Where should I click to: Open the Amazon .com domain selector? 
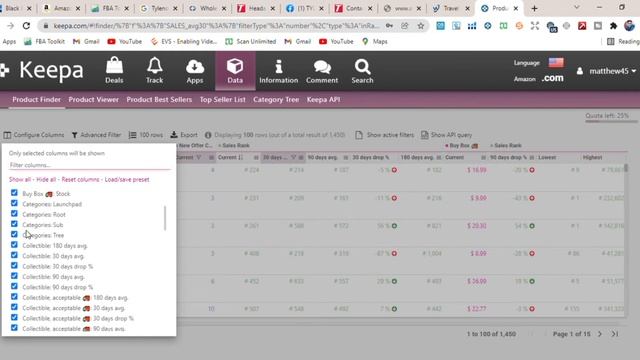click(x=552, y=78)
